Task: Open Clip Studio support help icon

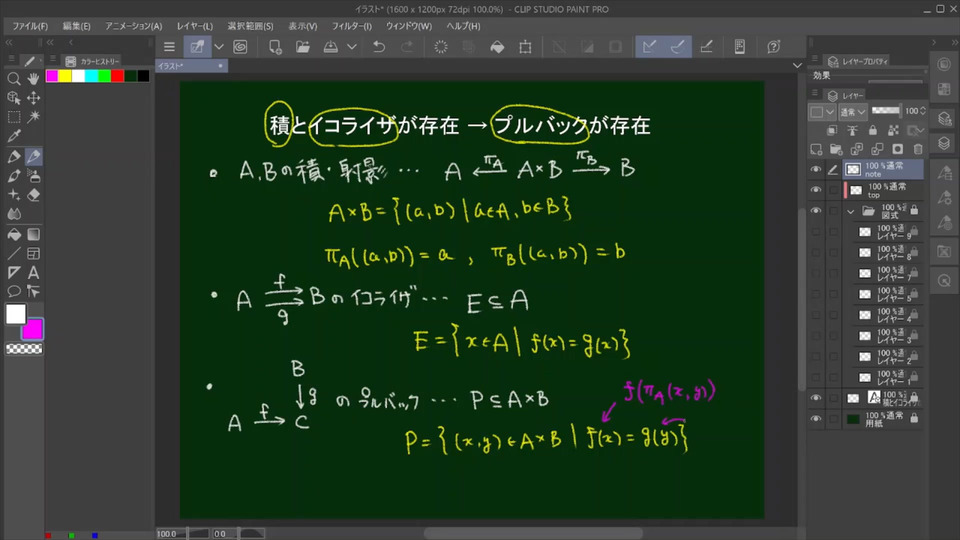Action: tap(774, 47)
